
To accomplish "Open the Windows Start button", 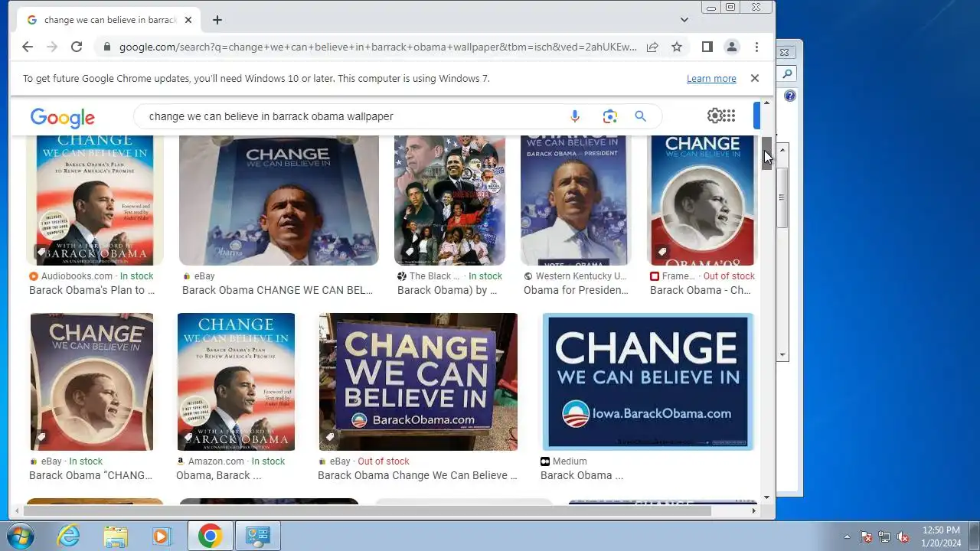I will click(x=21, y=536).
